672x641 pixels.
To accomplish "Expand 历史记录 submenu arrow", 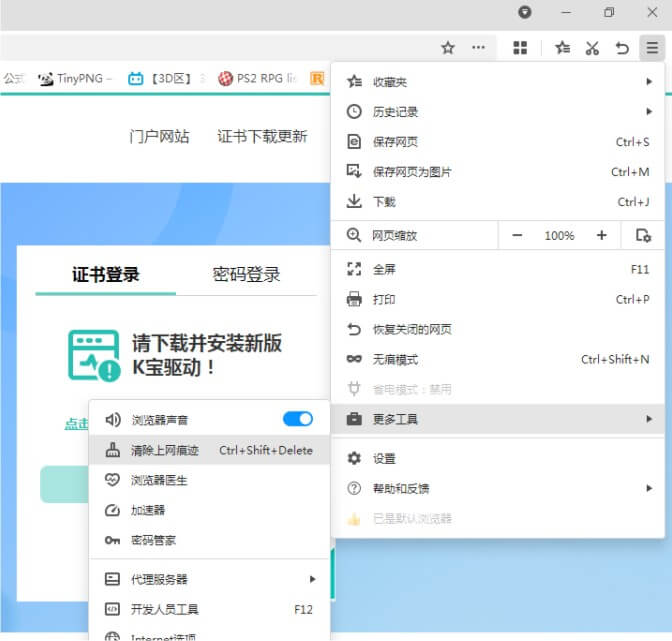I will click(x=649, y=111).
